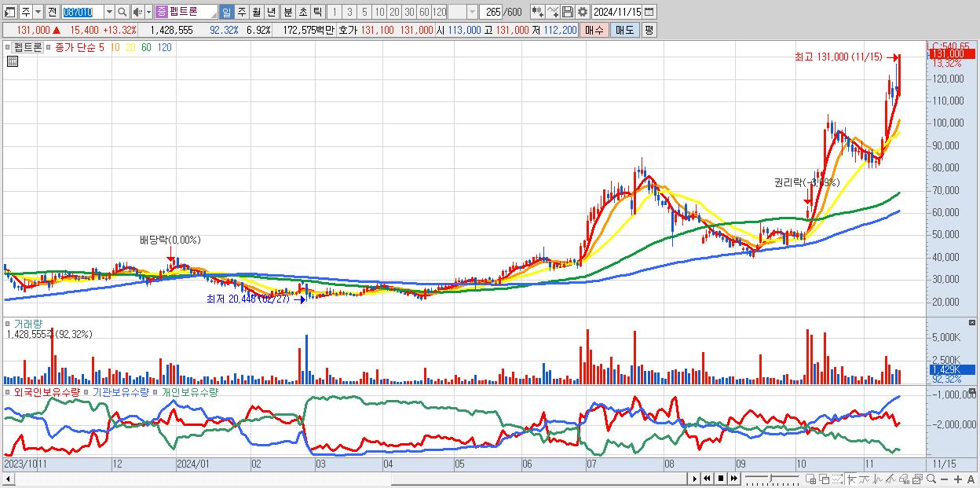This screenshot has height=488, width=980.
Task: Open the custom interval dropdown arrow
Action: point(472,12)
